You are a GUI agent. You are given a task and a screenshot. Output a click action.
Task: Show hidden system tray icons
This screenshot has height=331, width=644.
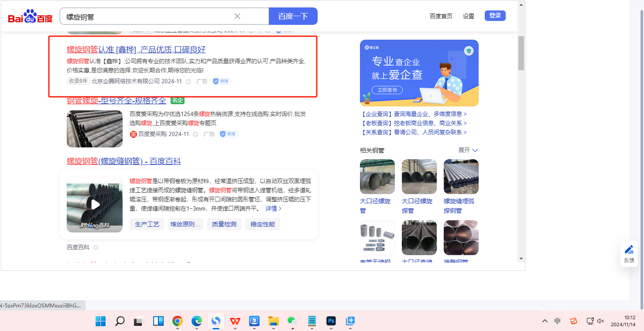[545, 321]
